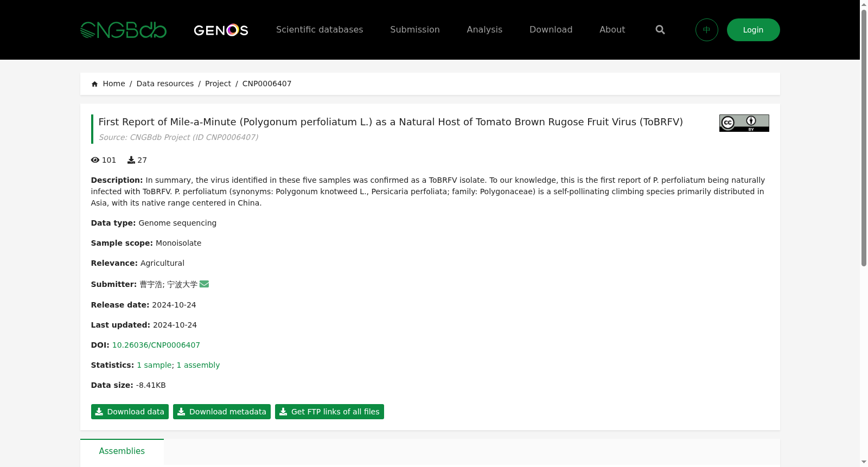Open the GENOS logo link

coord(221,30)
